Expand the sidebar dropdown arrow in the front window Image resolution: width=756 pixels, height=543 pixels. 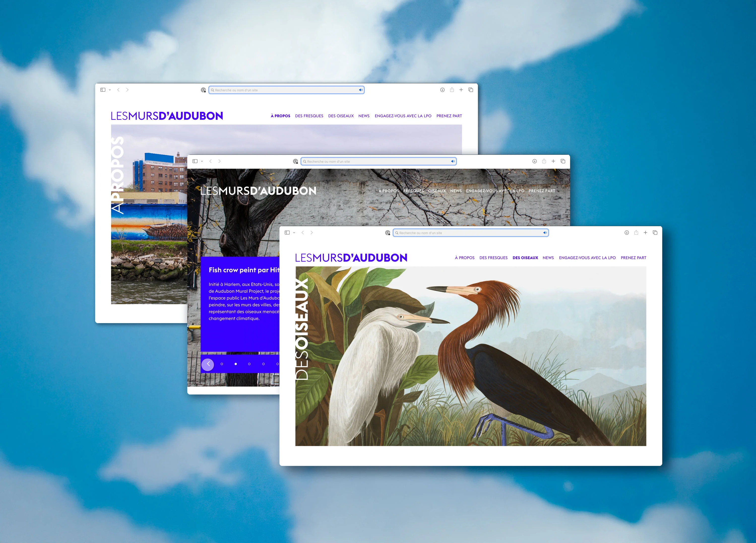(294, 233)
